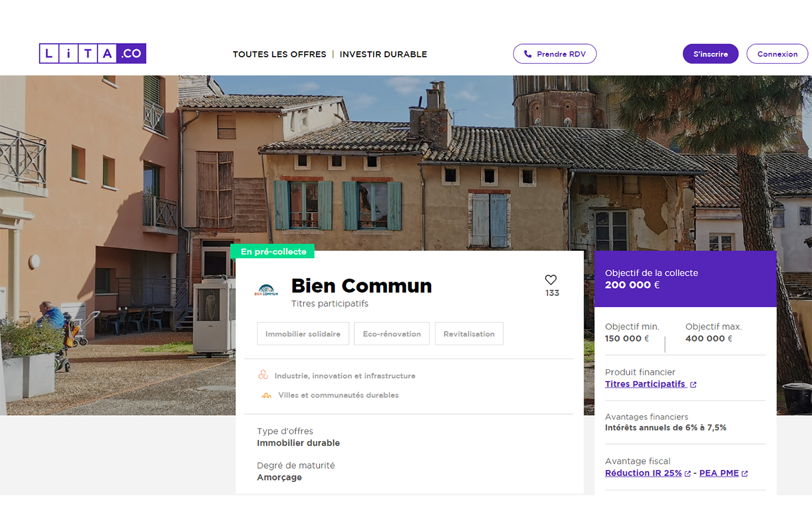Select the Revitalisation tag
This screenshot has width=812, height=530.
click(469, 334)
